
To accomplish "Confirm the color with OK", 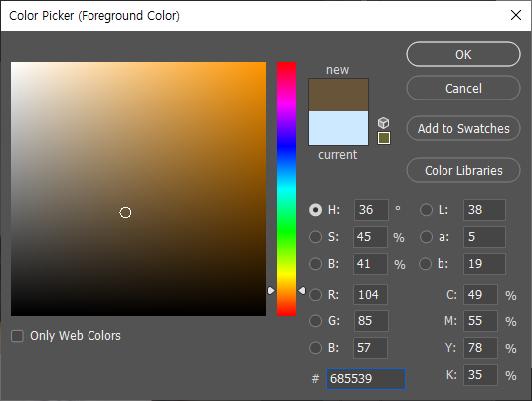I will (x=463, y=54).
